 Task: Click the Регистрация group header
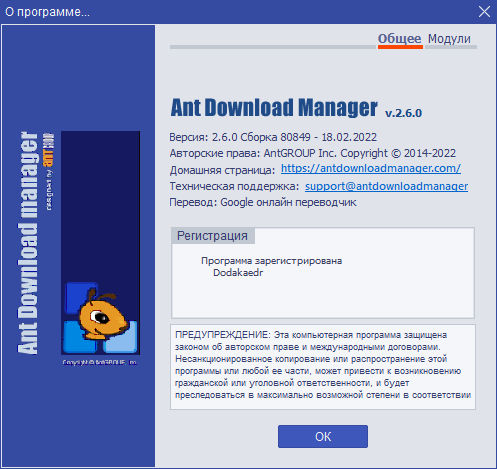pos(212,236)
